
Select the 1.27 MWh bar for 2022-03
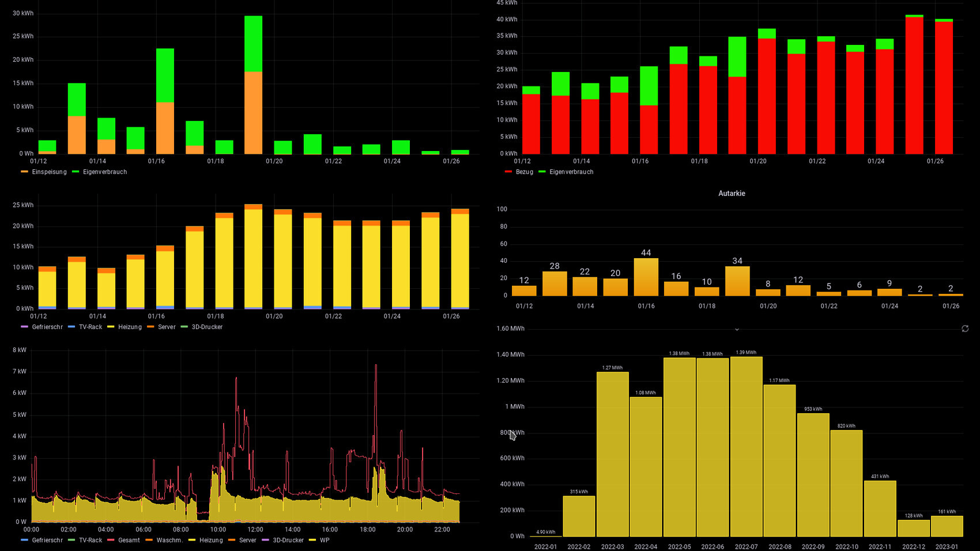[612, 454]
